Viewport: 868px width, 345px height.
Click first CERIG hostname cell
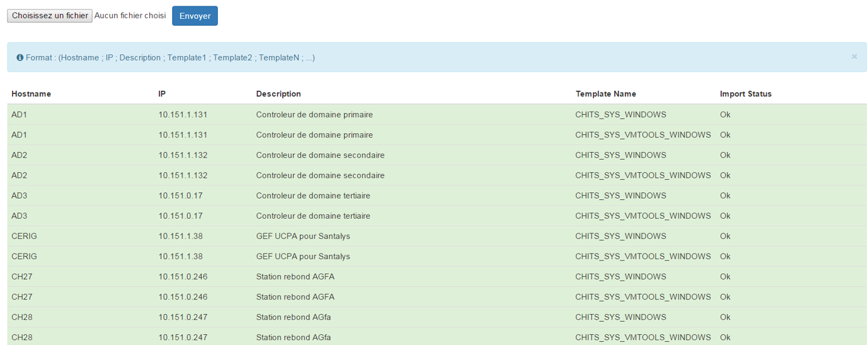[x=24, y=236]
